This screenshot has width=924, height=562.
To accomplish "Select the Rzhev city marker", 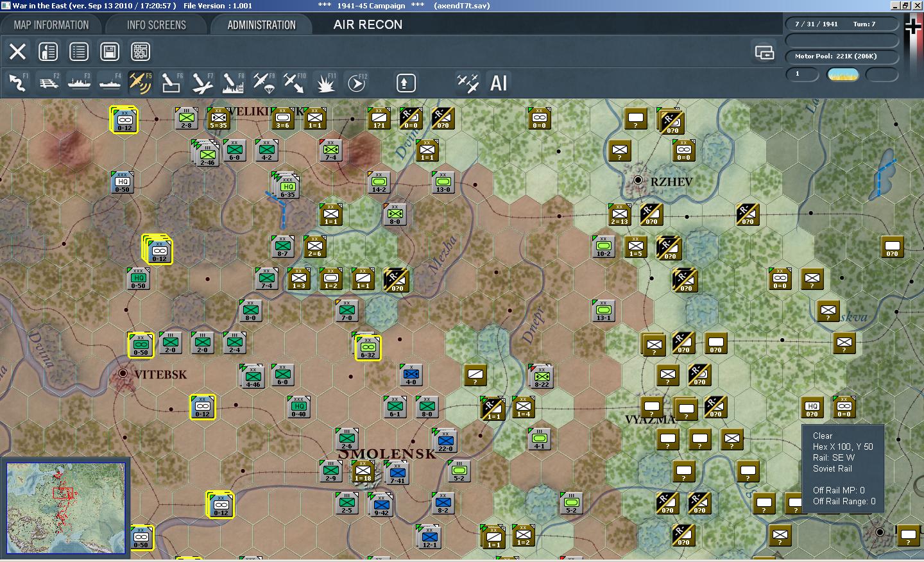I will (638, 180).
